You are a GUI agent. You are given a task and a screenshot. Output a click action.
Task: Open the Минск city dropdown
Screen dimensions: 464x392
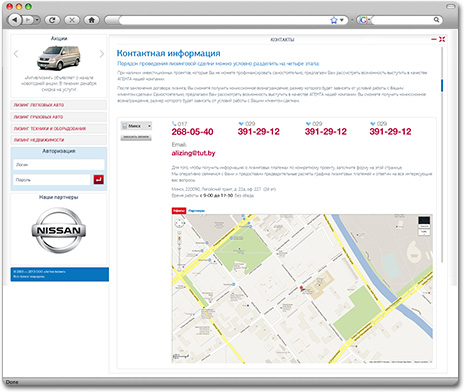click(x=136, y=126)
